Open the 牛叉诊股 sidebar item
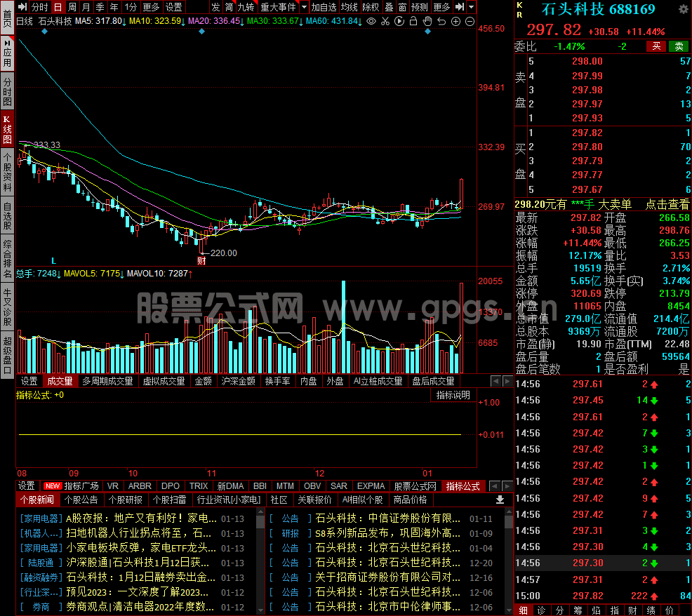 7,306
